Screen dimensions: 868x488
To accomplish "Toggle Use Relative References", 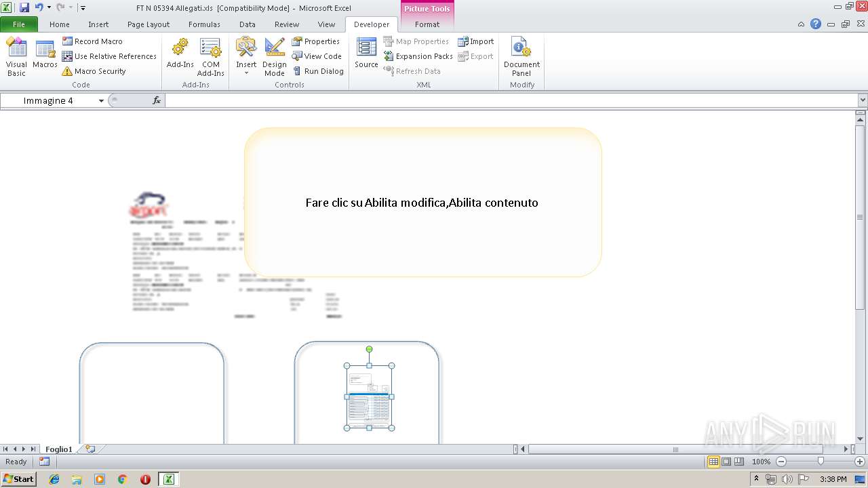I will coord(109,56).
